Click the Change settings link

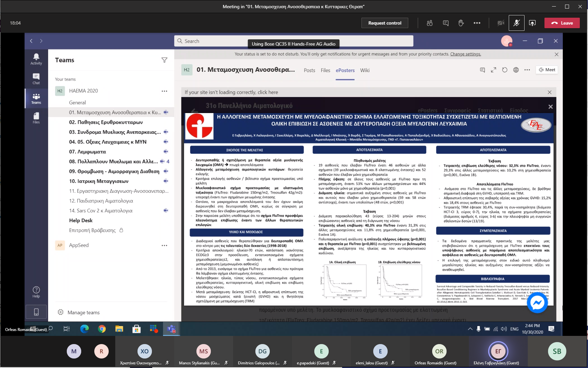[x=466, y=54]
